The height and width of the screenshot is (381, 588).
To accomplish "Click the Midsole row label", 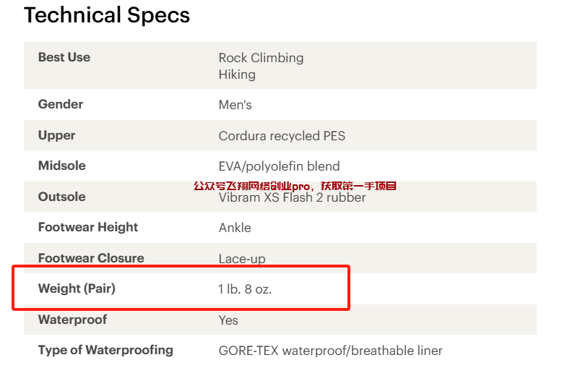I will (62, 166).
